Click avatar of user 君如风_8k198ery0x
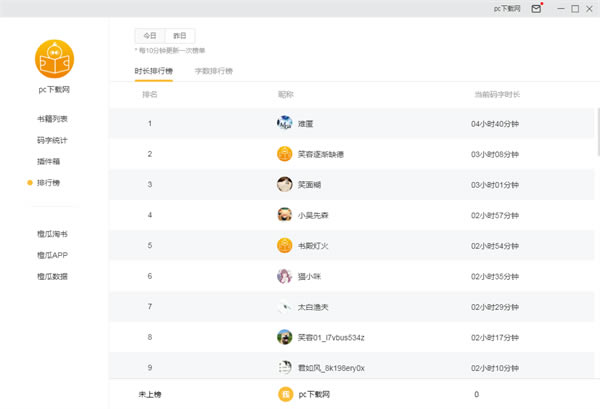 click(x=284, y=368)
